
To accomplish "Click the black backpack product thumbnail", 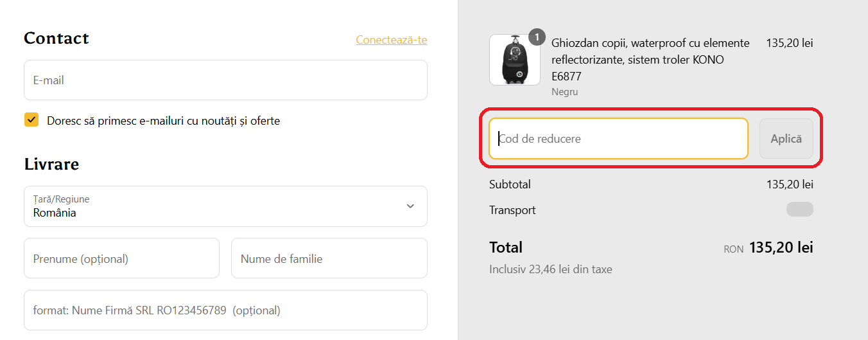I will pos(514,60).
